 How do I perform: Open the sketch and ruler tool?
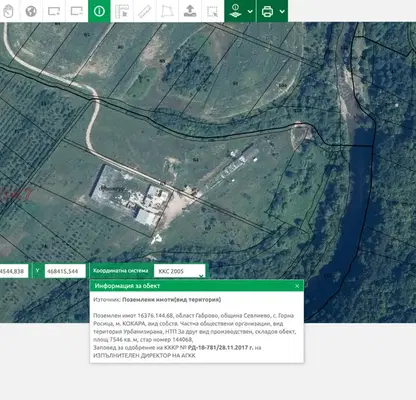coord(122,11)
